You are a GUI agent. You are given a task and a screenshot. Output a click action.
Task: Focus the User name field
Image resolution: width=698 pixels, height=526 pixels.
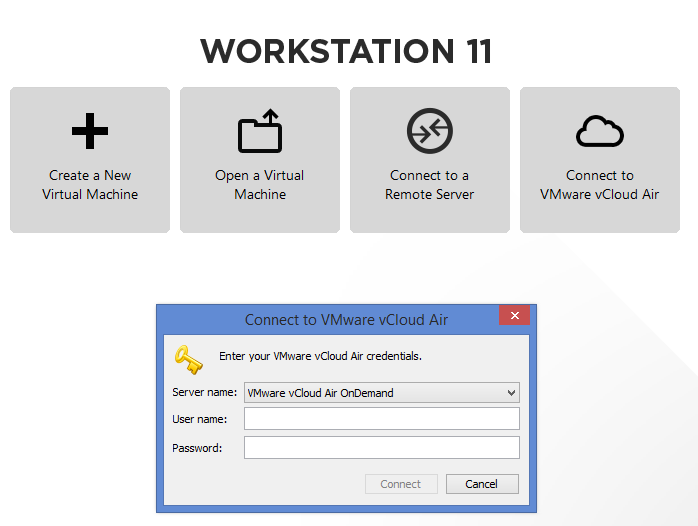pos(382,419)
